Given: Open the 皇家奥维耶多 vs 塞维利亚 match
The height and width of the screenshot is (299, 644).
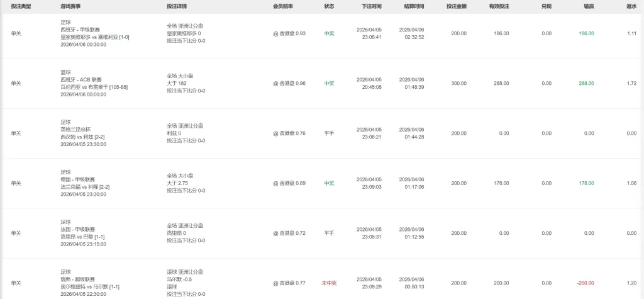Looking at the screenshot, I should click(x=94, y=37).
